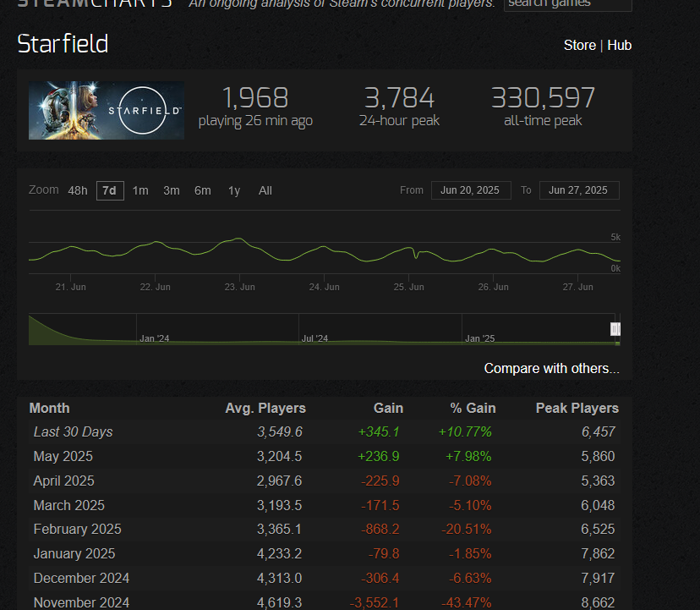Click the 7,917 peak for December 2024
The width and height of the screenshot is (700, 610).
599,578
